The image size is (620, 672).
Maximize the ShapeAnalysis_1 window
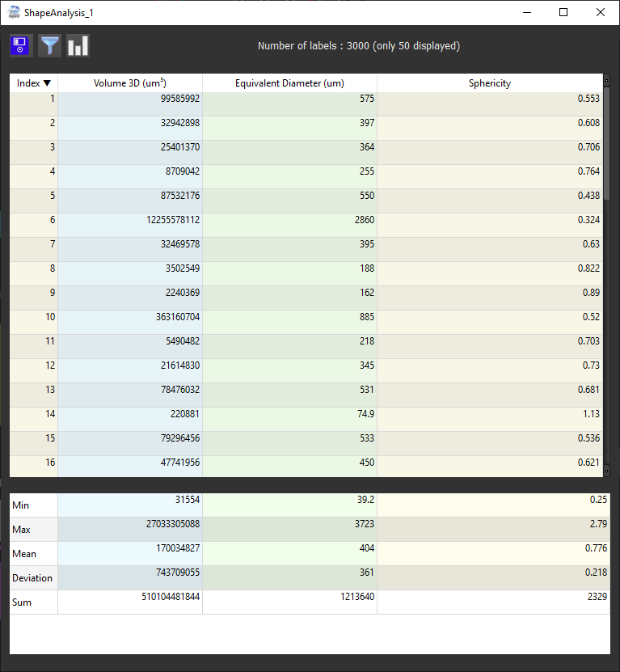[563, 12]
